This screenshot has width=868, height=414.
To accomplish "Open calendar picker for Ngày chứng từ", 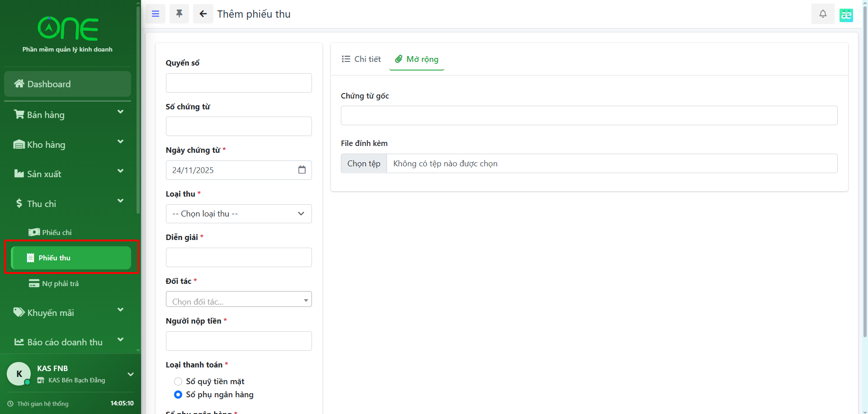I will [302, 170].
